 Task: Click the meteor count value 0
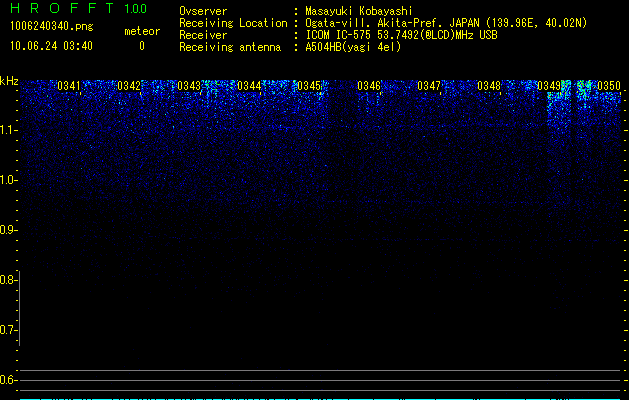pyautogui.click(x=142, y=46)
